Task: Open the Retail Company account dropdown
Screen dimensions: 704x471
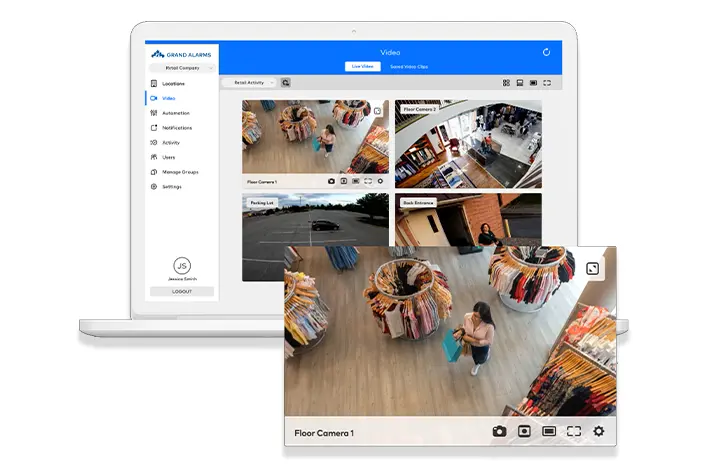Action: pyautogui.click(x=181, y=68)
